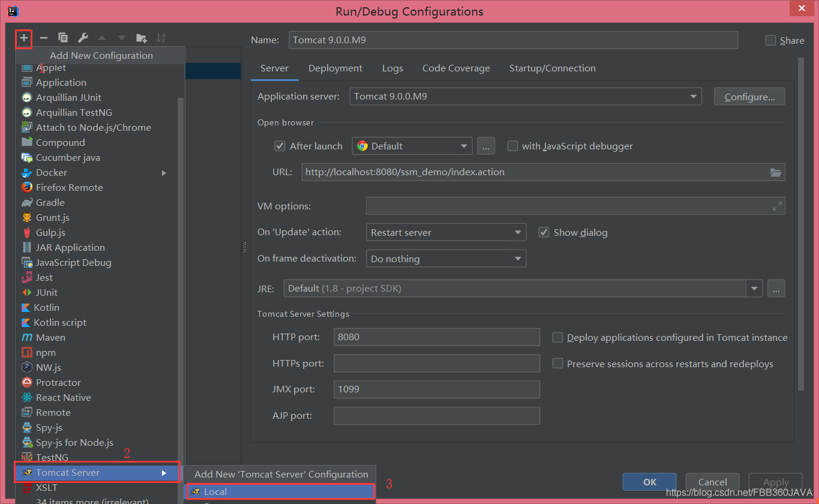Select the Cucumber java icon
Viewport: 819px width, 504px height.
[x=26, y=157]
